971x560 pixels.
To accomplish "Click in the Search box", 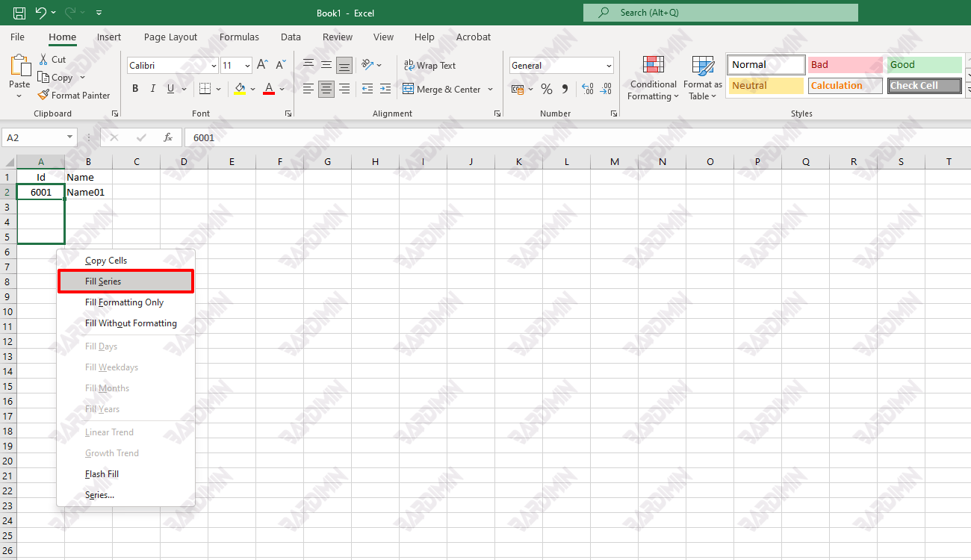I will click(720, 13).
